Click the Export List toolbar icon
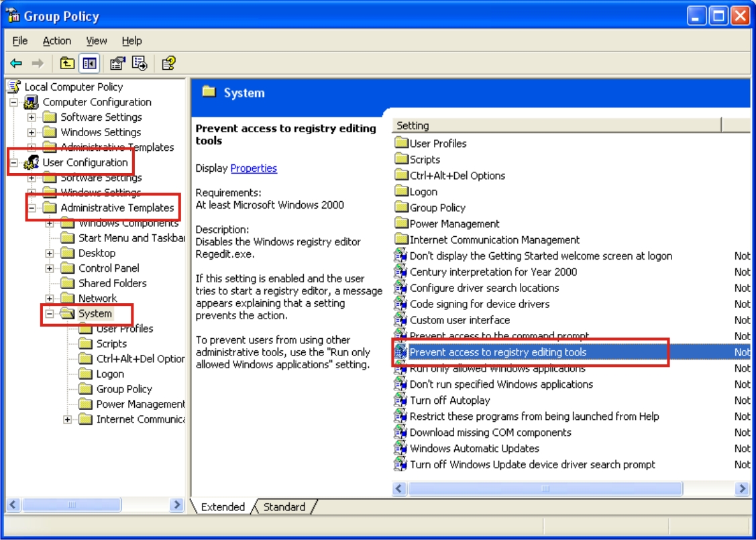The width and height of the screenshot is (756, 540). (x=140, y=63)
